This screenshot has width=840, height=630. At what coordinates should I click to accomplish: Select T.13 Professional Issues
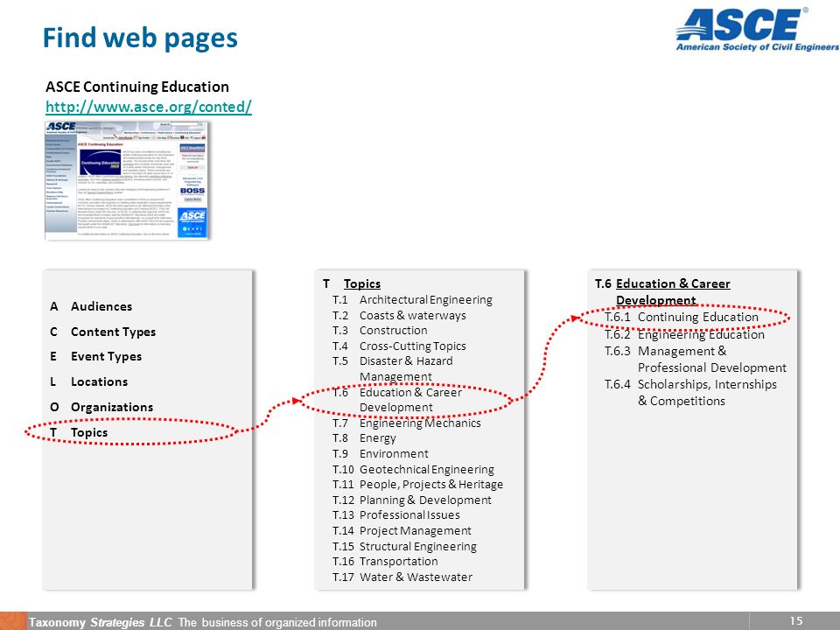point(395,514)
